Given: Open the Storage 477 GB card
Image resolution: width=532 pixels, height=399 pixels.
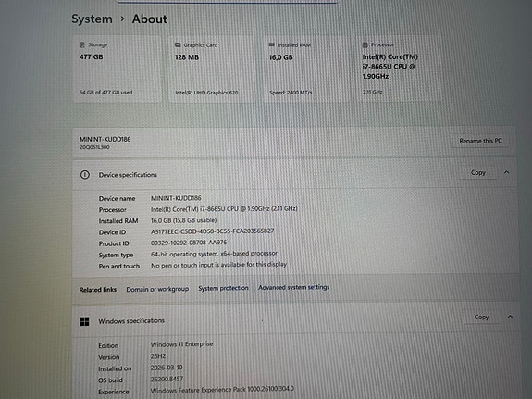Looking at the screenshot, I should click(118, 69).
